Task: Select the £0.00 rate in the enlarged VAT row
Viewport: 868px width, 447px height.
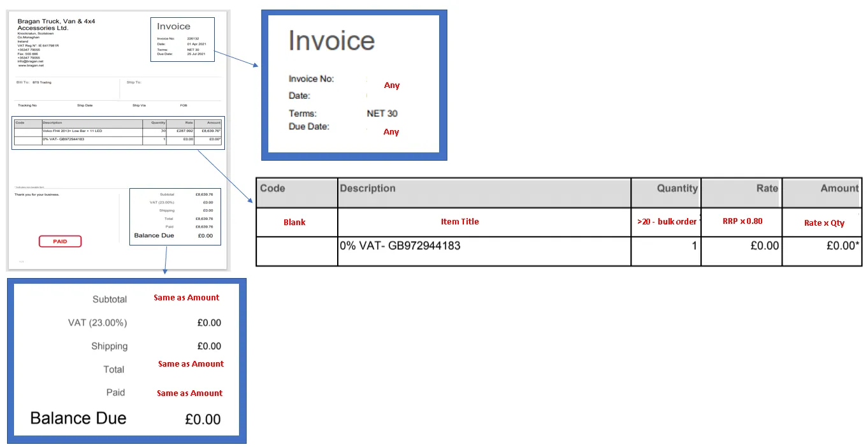Action: point(765,245)
